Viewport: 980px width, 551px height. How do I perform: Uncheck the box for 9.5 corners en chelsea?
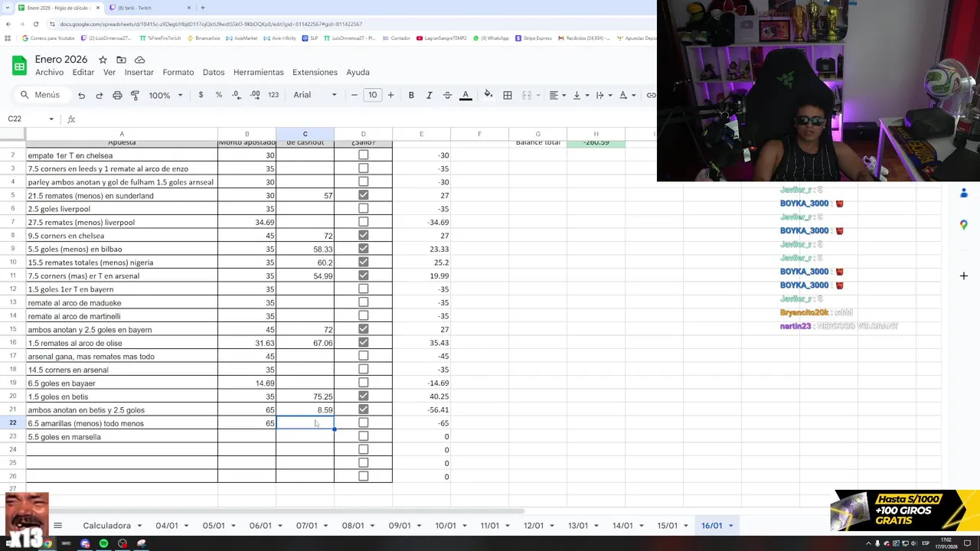coord(364,236)
